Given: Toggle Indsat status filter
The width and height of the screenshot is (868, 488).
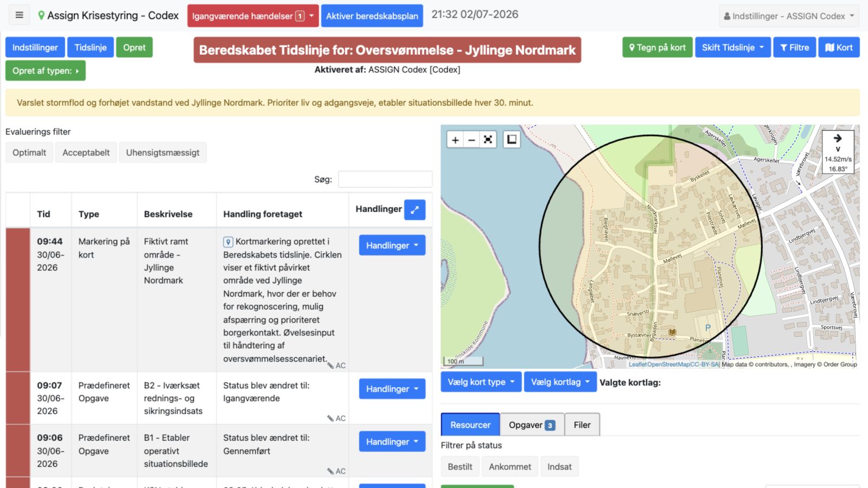Looking at the screenshot, I should [x=559, y=466].
